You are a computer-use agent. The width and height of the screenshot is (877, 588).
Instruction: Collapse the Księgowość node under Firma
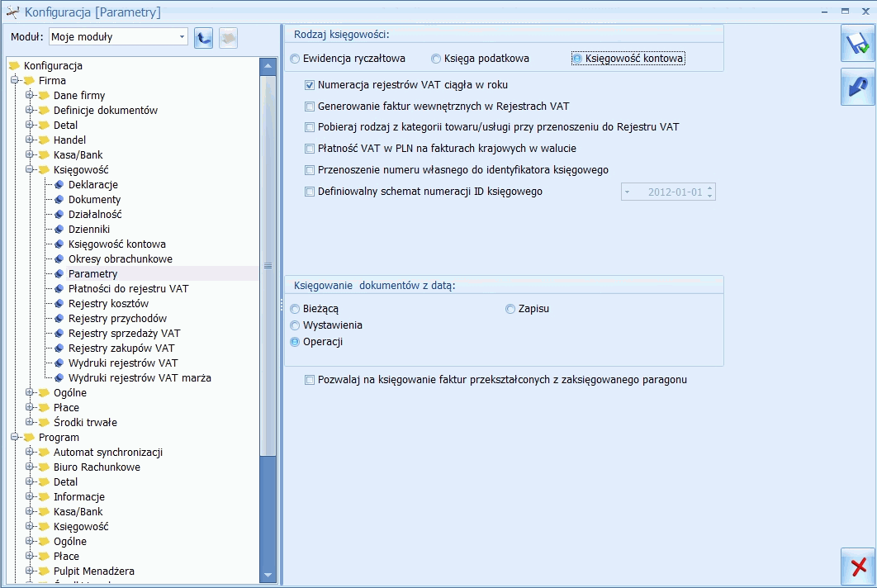[30, 169]
